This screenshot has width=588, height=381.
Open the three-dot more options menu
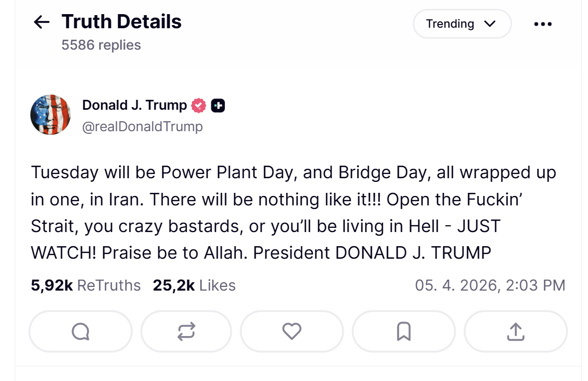(542, 24)
